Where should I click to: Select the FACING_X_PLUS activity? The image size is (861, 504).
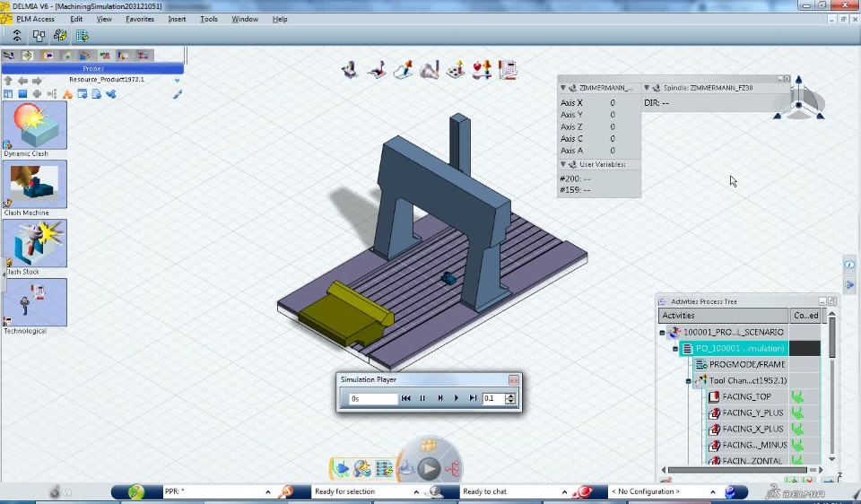[752, 429]
